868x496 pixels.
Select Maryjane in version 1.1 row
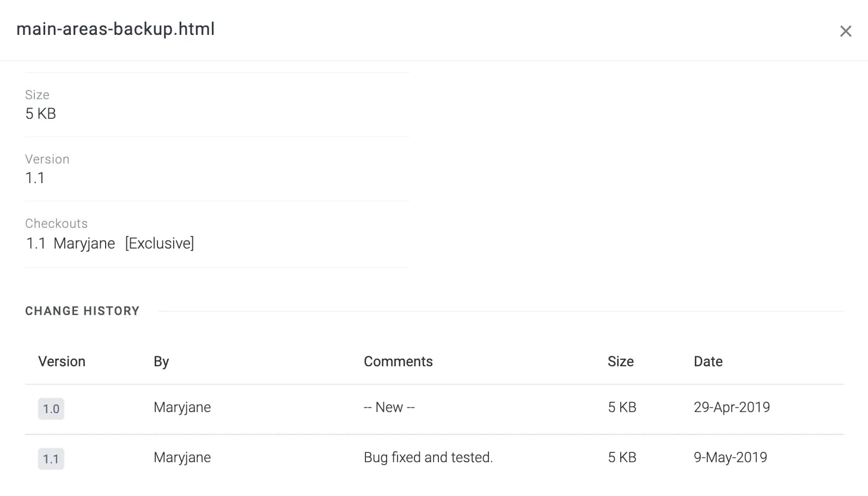point(182,458)
